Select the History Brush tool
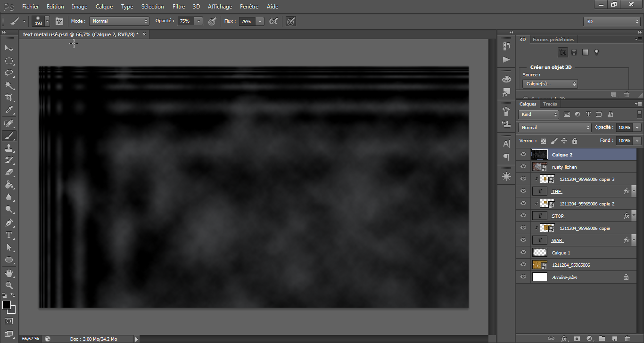The width and height of the screenshot is (644, 343). 9,160
